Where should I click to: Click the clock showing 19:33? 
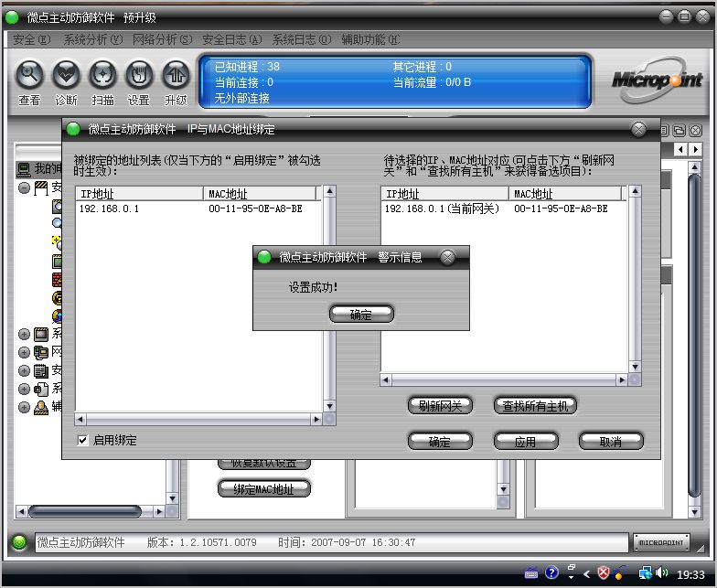click(x=690, y=574)
